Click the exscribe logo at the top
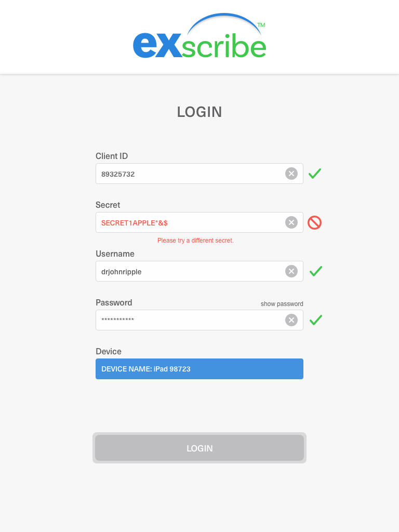The width and height of the screenshot is (399, 532). (x=199, y=36)
